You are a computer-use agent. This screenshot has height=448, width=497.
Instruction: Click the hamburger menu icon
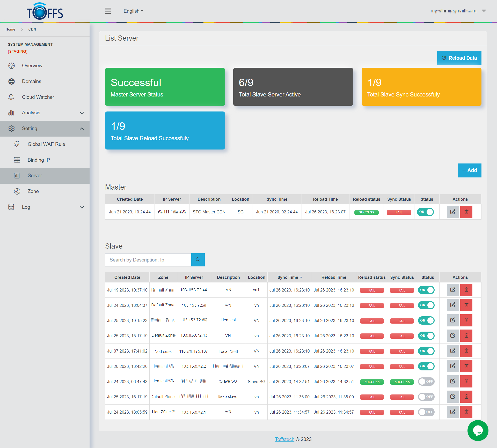pos(108,11)
